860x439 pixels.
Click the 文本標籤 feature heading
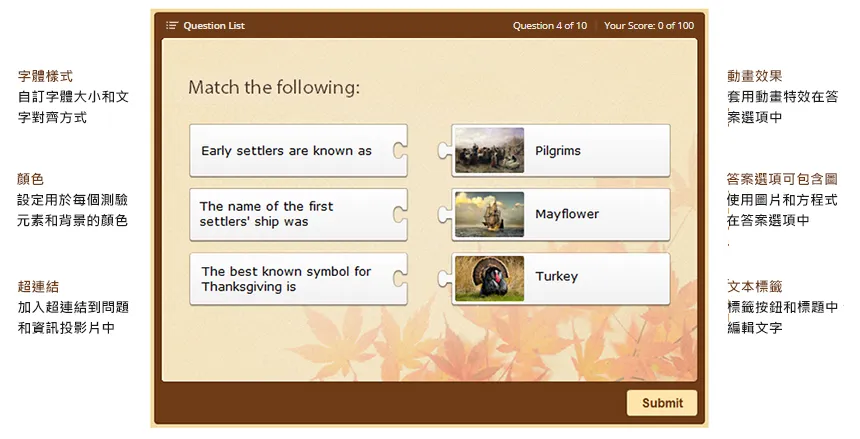coord(754,287)
